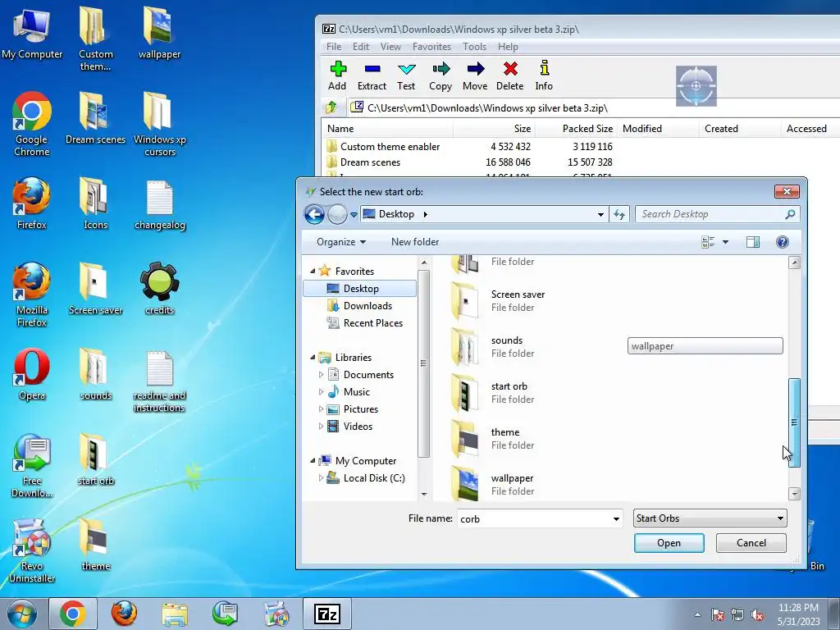Collapse the Favorites tree group
The image size is (840, 630).
(313, 271)
